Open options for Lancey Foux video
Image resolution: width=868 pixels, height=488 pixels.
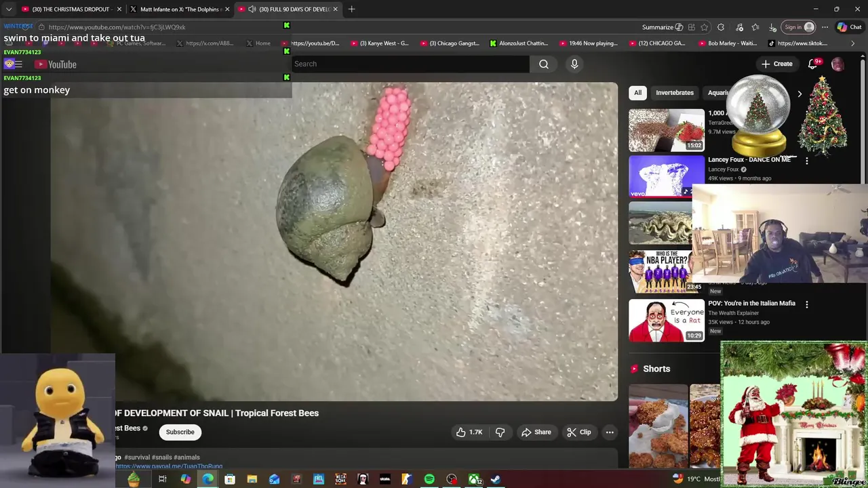pyautogui.click(x=806, y=161)
